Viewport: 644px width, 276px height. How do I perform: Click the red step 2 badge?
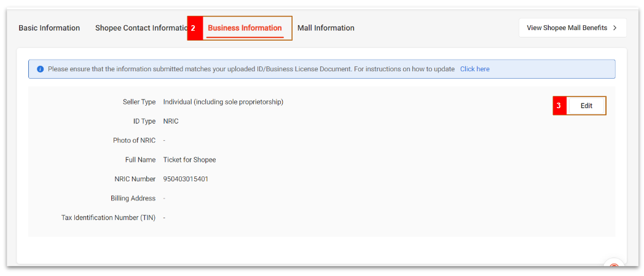[x=194, y=28]
